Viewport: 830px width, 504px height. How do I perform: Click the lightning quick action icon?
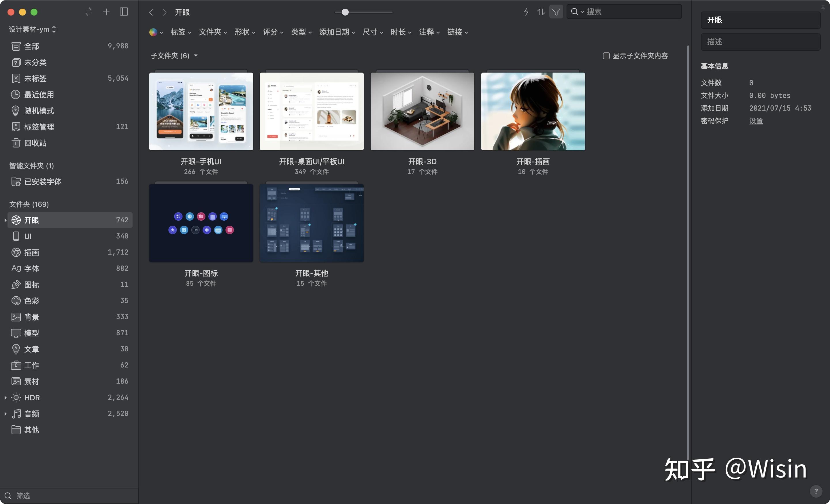526,12
